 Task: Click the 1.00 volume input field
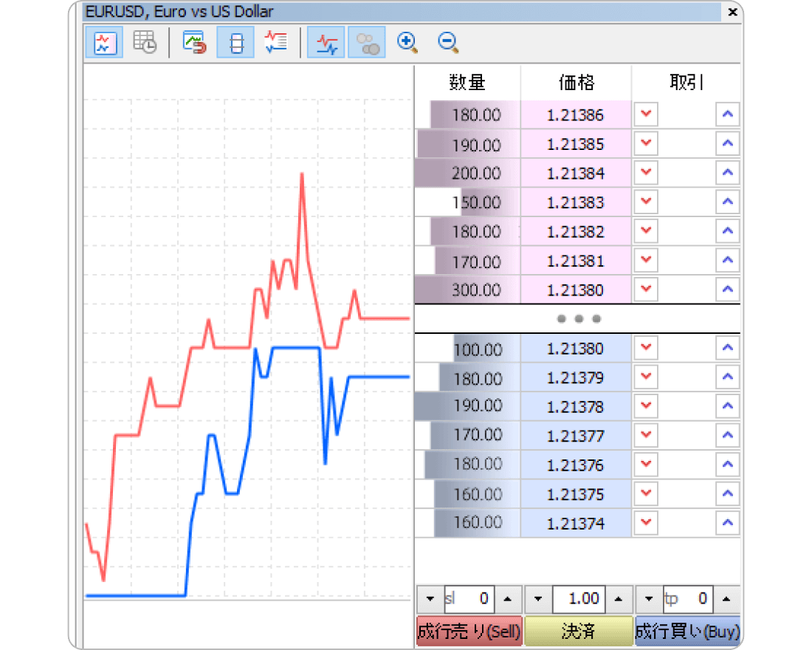579,599
